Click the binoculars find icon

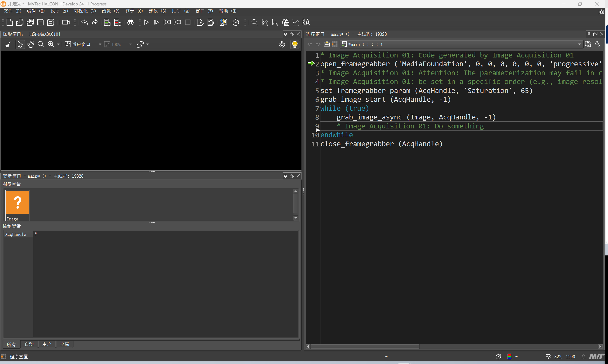coord(130,22)
